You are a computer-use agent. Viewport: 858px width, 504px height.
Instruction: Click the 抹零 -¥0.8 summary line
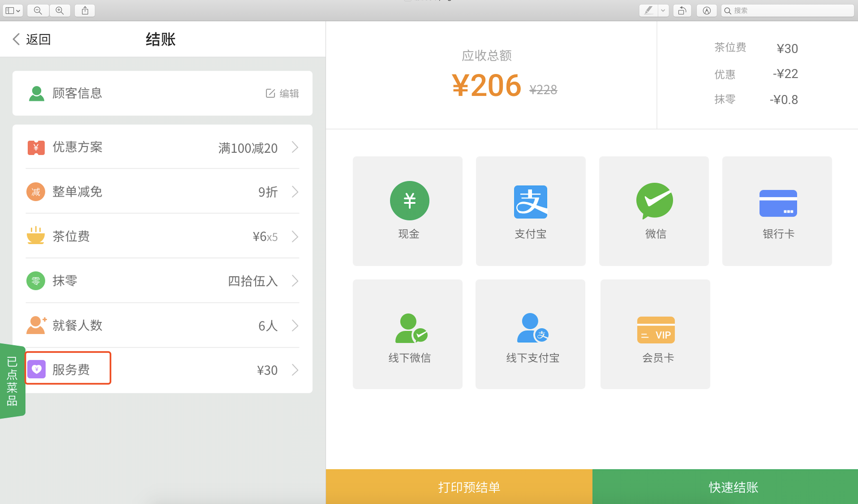756,99
